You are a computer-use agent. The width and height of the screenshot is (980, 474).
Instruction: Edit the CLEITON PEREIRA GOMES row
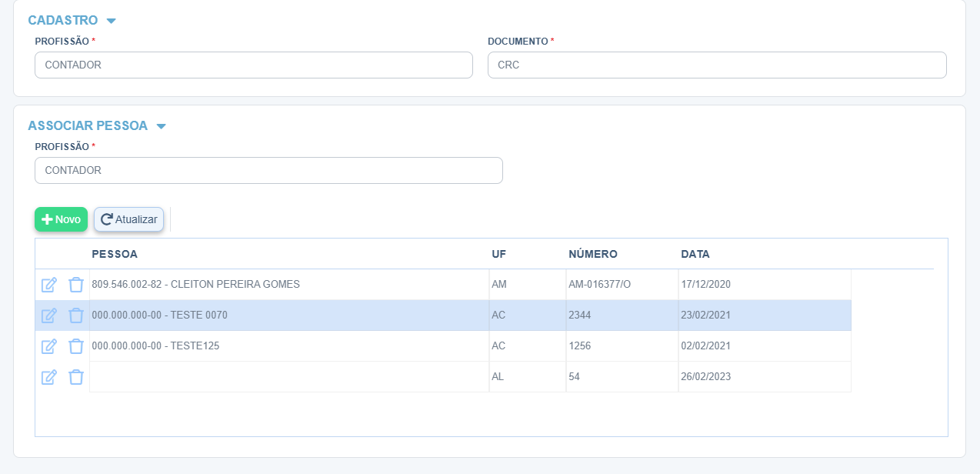click(x=48, y=285)
